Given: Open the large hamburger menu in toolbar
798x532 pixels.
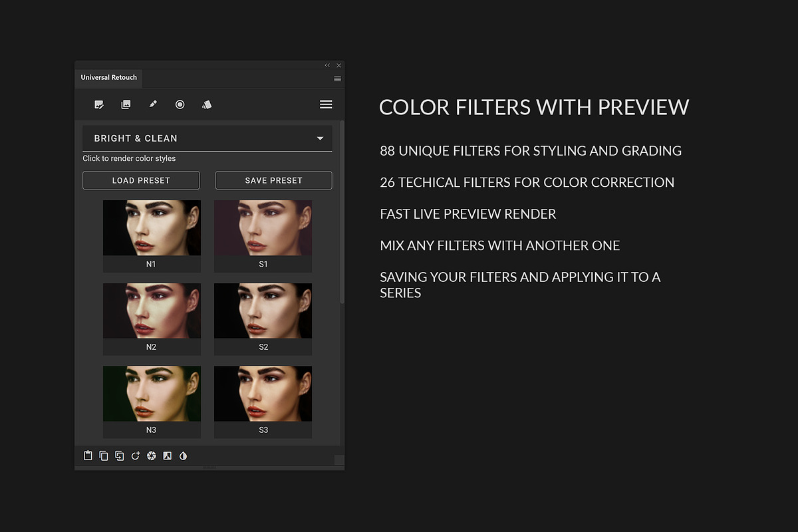Looking at the screenshot, I should click(326, 104).
